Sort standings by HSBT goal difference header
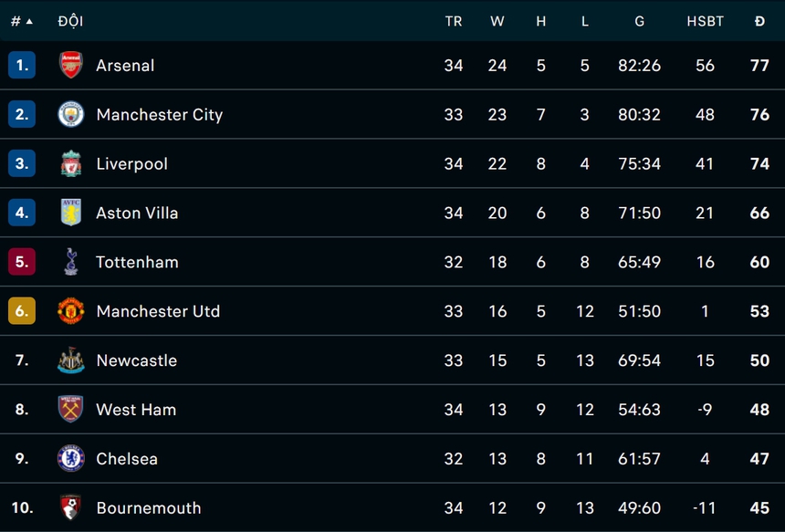This screenshot has width=785, height=532. click(705, 21)
